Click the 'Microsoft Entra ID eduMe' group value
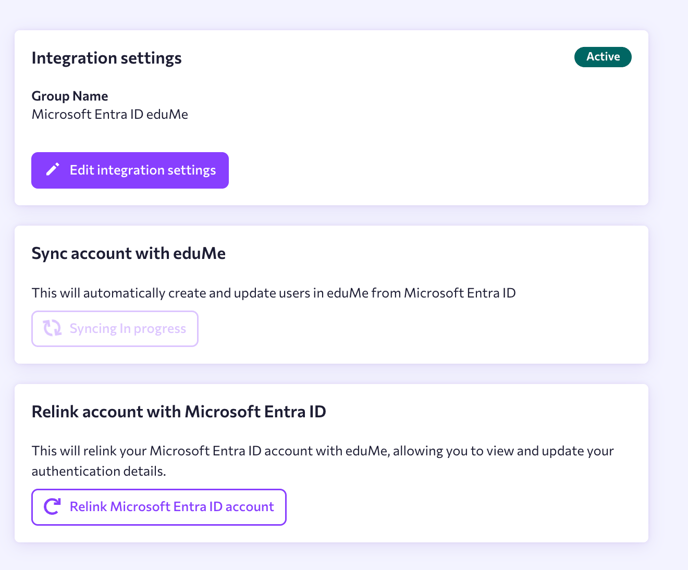 pos(110,114)
